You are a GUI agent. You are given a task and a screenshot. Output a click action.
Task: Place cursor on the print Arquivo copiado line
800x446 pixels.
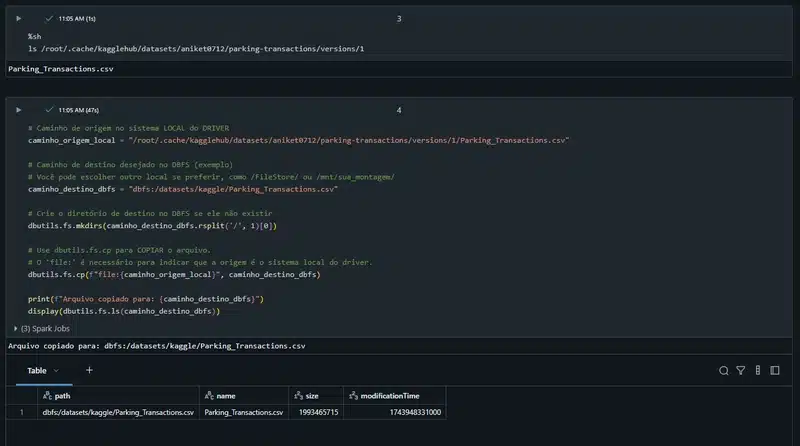tap(145, 299)
